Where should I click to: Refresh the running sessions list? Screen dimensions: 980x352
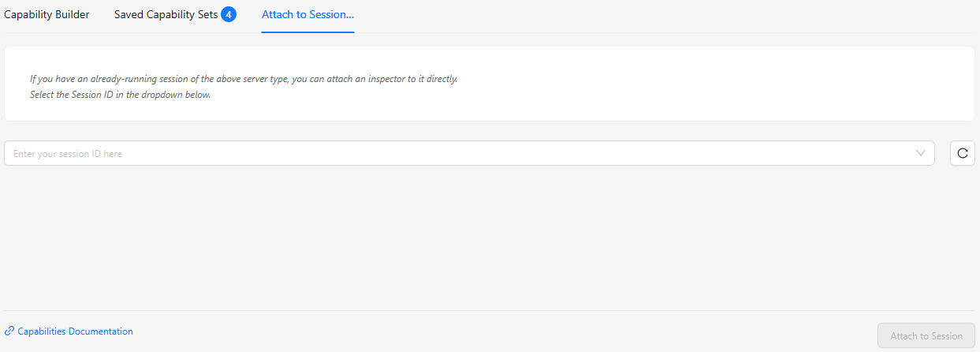click(x=962, y=153)
